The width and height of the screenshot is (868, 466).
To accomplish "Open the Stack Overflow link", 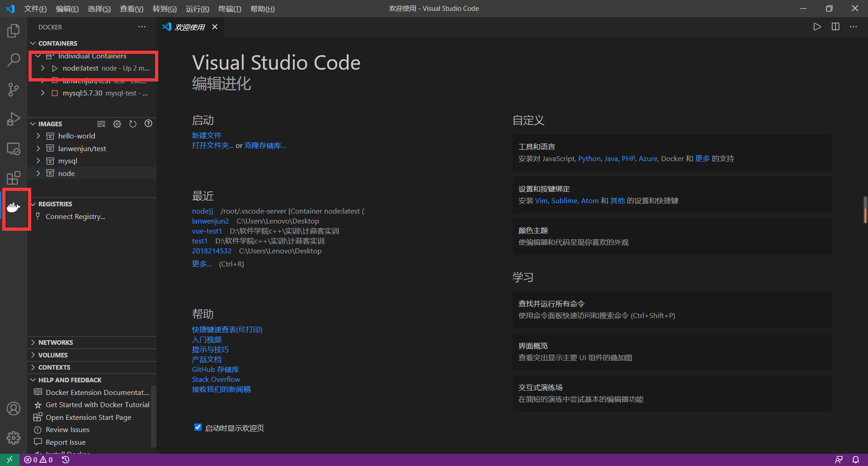I will coord(216,379).
